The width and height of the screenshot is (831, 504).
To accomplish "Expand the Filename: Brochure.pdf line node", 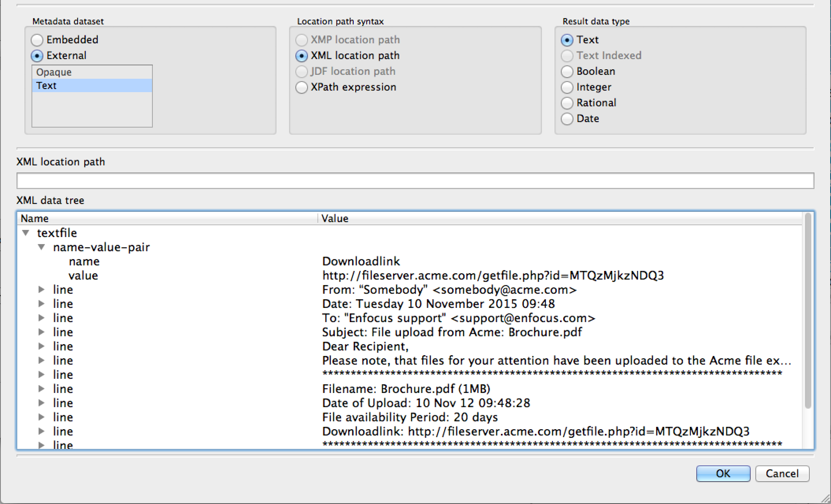I will coord(41,389).
